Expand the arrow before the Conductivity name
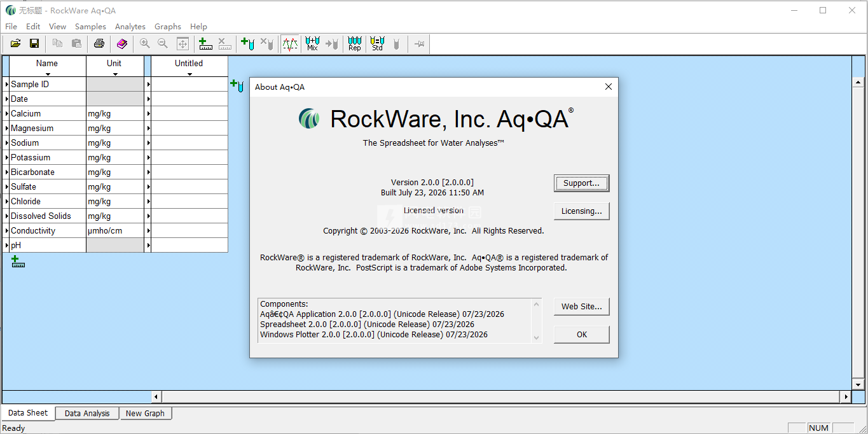 [x=6, y=230]
